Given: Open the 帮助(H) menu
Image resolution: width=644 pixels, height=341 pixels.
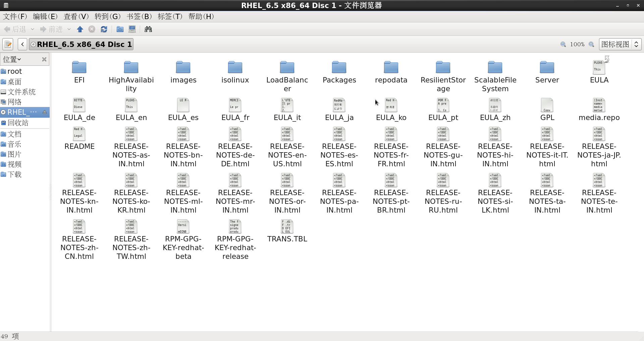Looking at the screenshot, I should click(201, 16).
